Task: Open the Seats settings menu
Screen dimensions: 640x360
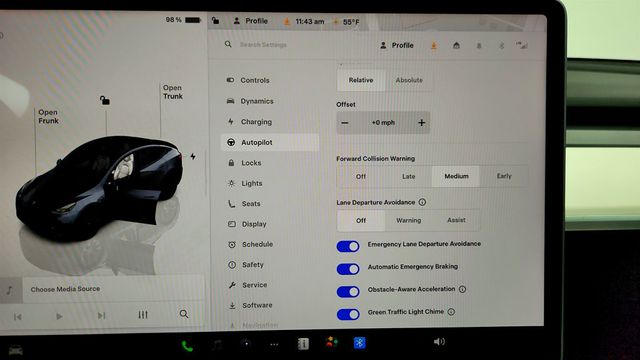Action: tap(244, 204)
